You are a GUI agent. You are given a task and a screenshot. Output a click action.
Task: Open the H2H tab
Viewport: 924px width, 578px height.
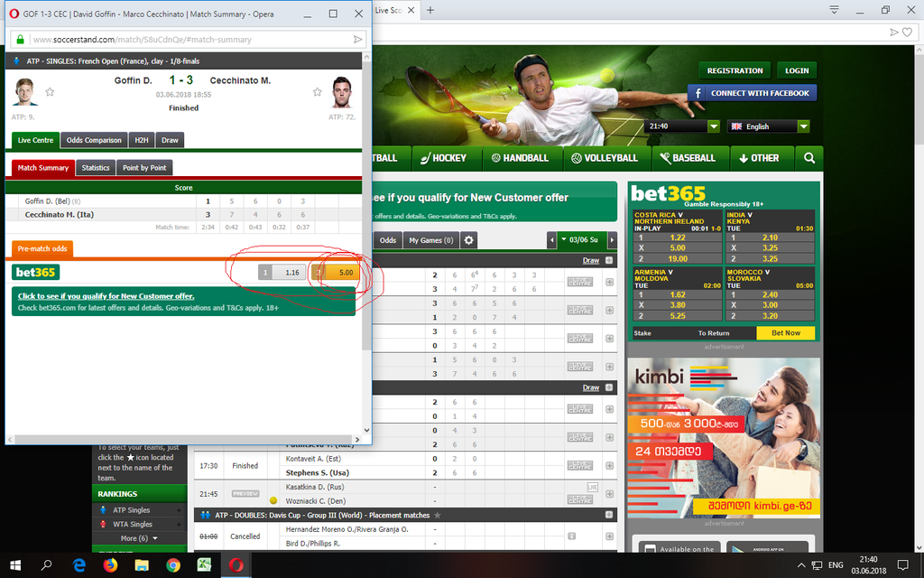tap(142, 140)
